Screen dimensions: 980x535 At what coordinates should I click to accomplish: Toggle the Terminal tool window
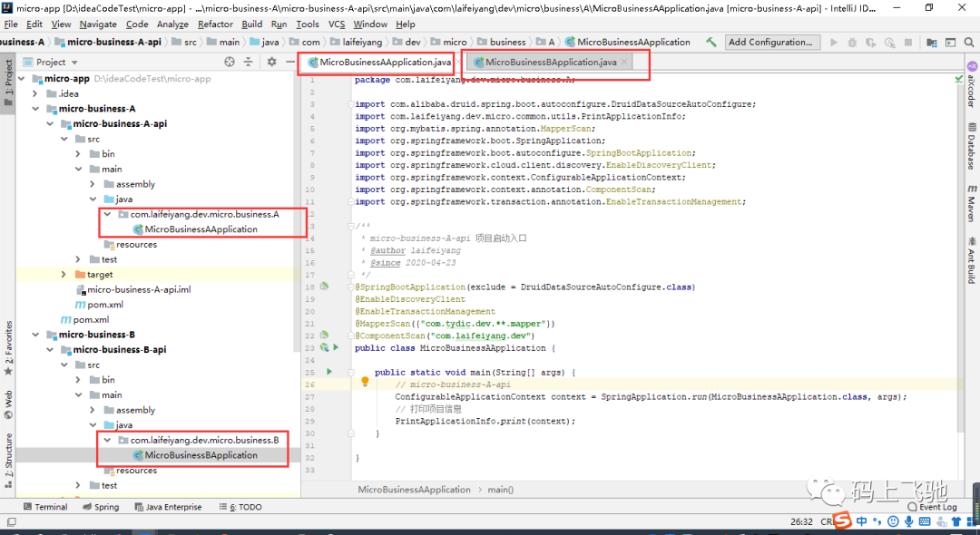point(45,507)
